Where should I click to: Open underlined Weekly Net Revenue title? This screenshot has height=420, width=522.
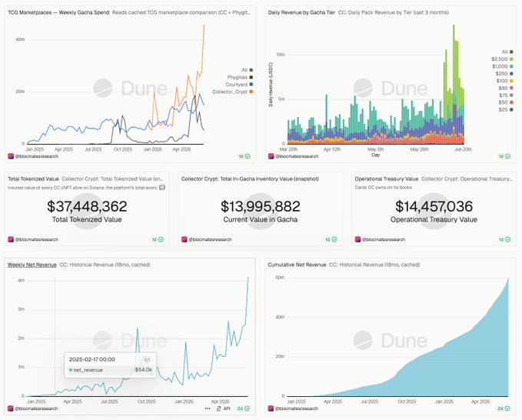tap(32, 265)
